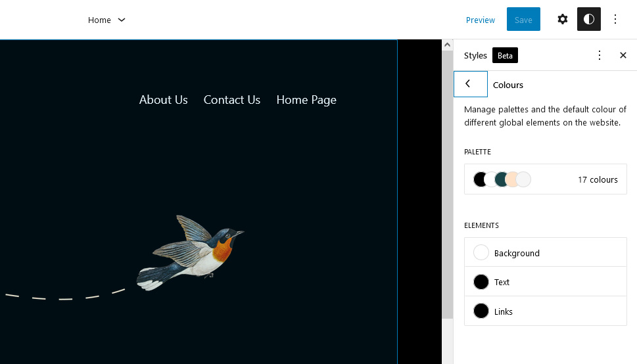Open the Text element colour
This screenshot has height=364, width=637.
pyautogui.click(x=545, y=281)
